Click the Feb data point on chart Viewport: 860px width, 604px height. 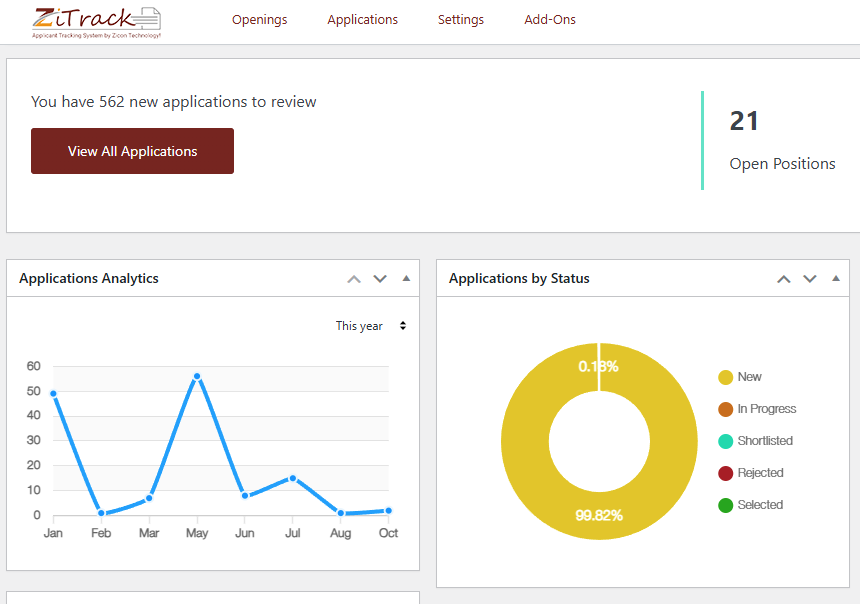coord(101,513)
